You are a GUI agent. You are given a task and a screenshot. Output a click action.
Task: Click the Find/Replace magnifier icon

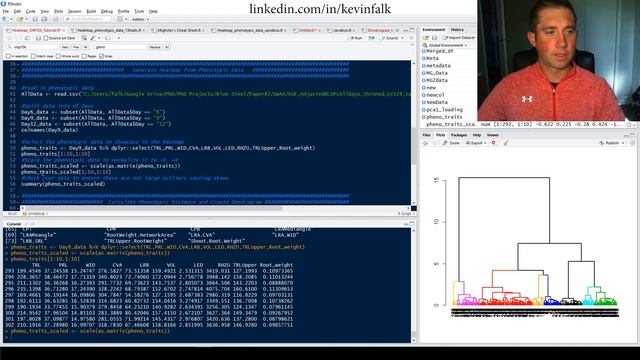(x=84, y=38)
